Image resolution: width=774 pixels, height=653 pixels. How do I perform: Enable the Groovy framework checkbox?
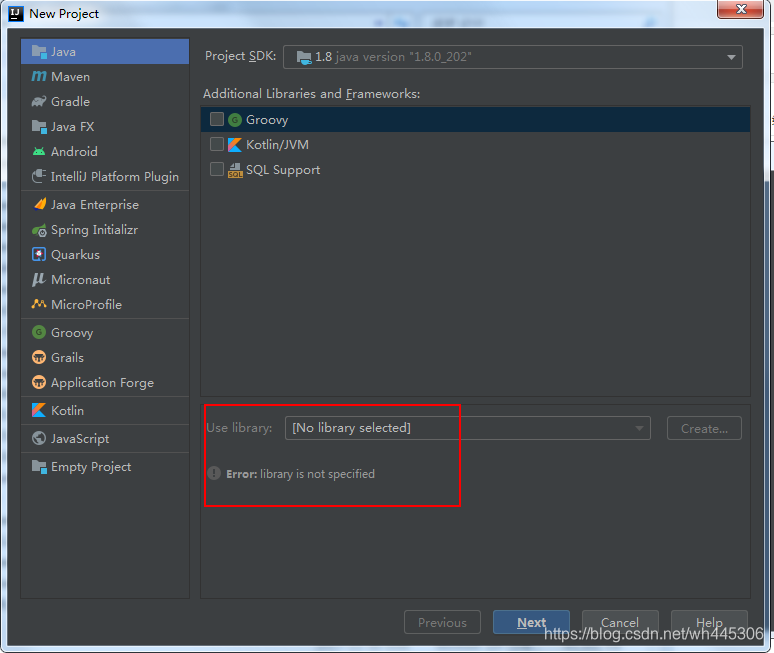click(217, 119)
